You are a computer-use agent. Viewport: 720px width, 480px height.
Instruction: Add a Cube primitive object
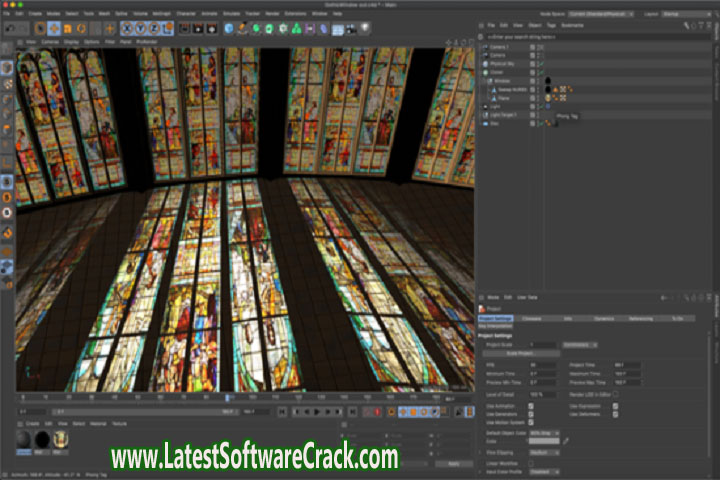pyautogui.click(x=229, y=28)
